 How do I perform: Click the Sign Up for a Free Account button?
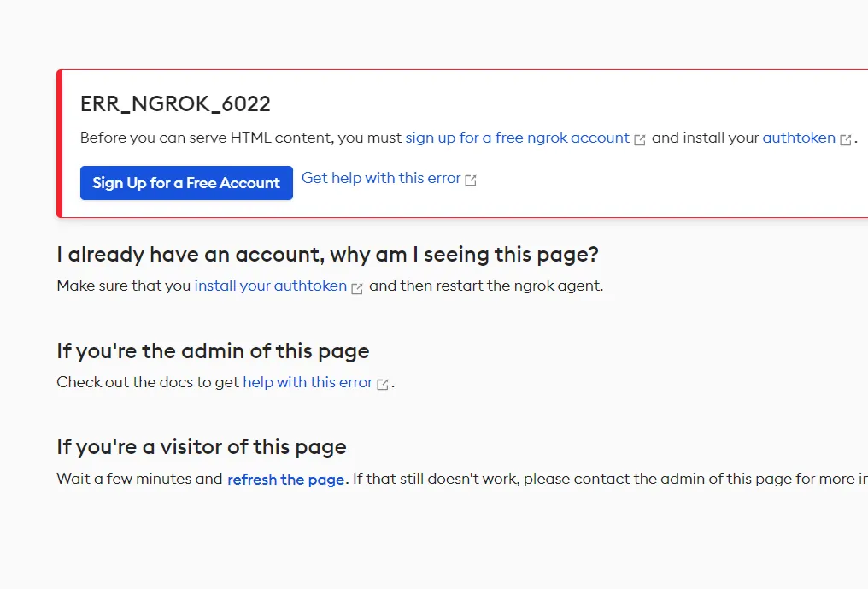point(186,183)
